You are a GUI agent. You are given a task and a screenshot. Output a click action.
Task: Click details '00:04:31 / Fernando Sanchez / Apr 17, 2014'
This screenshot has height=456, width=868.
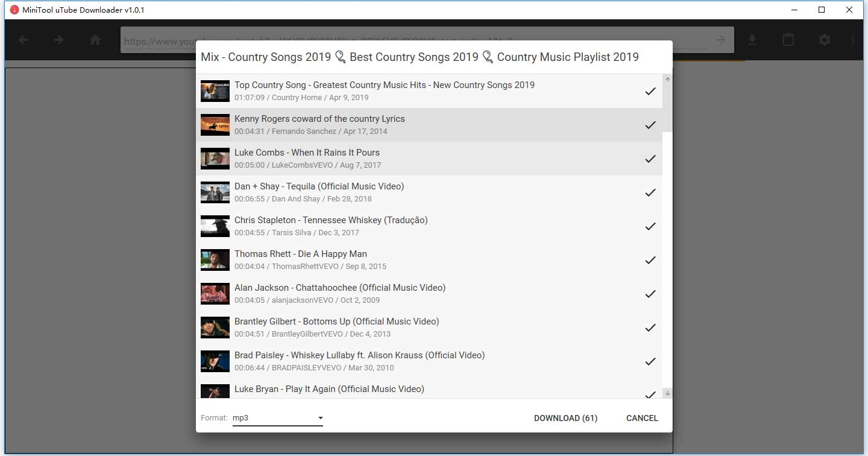[311, 131]
